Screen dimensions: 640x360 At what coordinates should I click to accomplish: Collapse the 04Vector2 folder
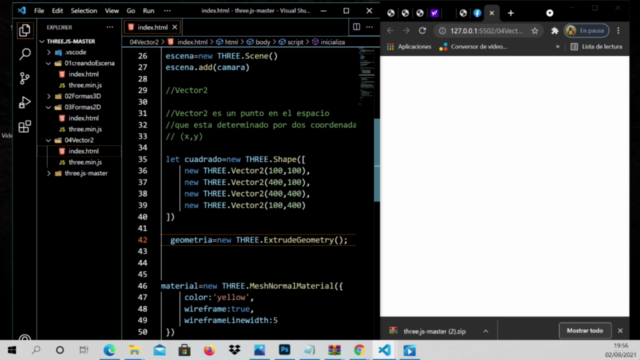pos(79,140)
